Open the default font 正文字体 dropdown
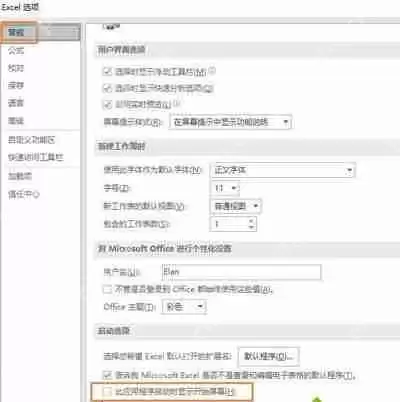The height and width of the screenshot is (402, 400). pyautogui.click(x=283, y=170)
